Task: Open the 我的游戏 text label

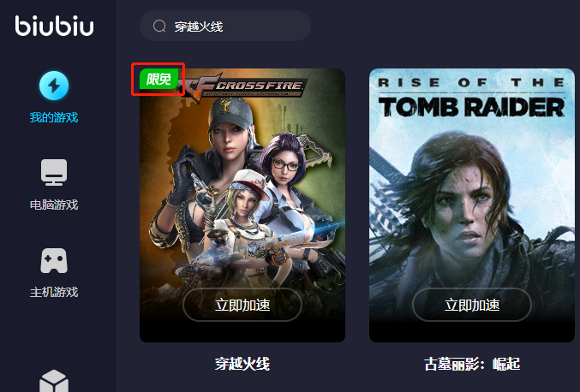Action: point(54,117)
